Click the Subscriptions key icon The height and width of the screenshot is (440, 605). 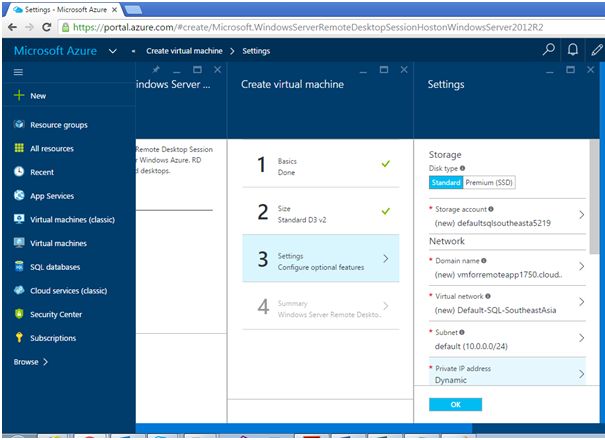[19, 338]
